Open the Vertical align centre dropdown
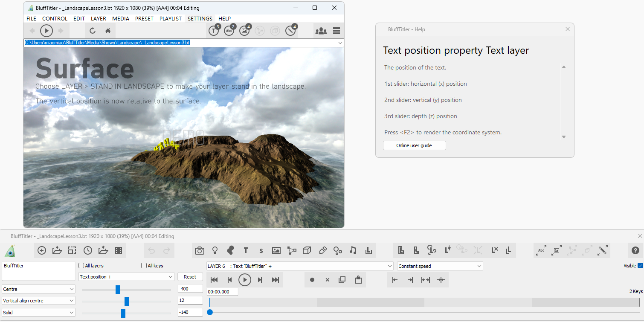This screenshot has width=644, height=322. (38, 301)
